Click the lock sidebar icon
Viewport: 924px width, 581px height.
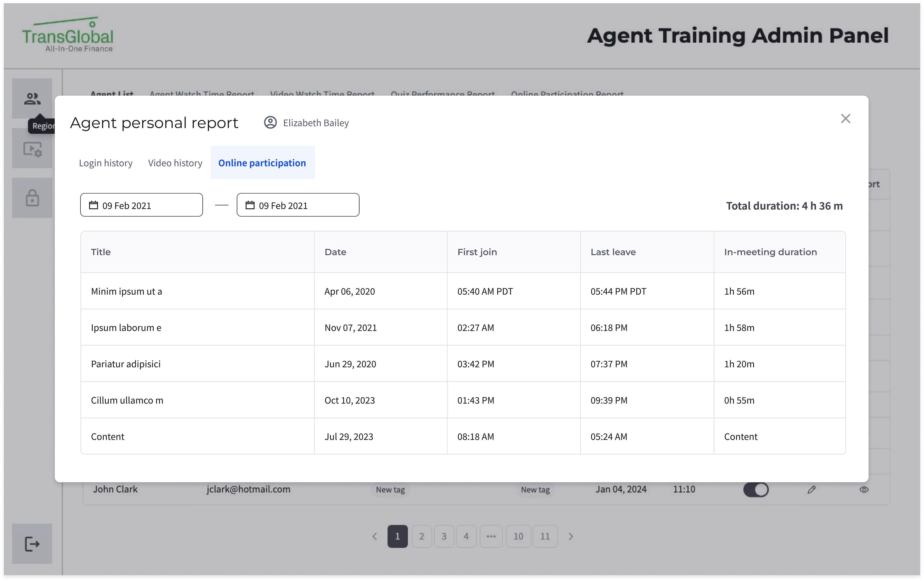pos(32,198)
